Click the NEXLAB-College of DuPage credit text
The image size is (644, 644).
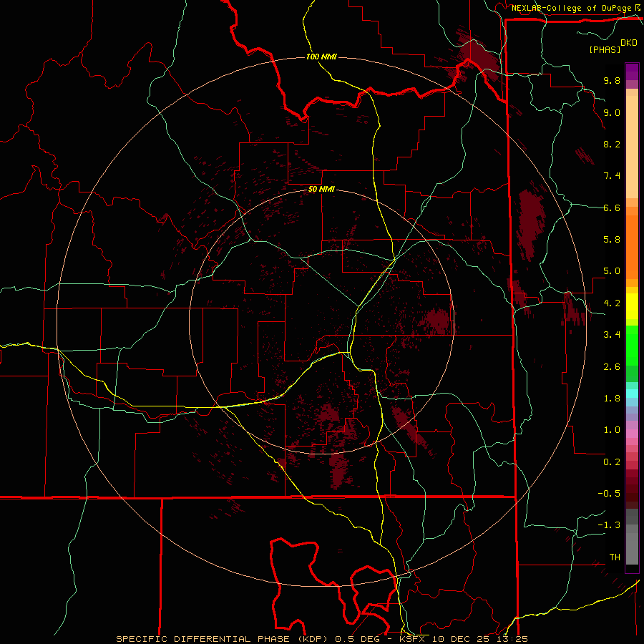[571, 8]
